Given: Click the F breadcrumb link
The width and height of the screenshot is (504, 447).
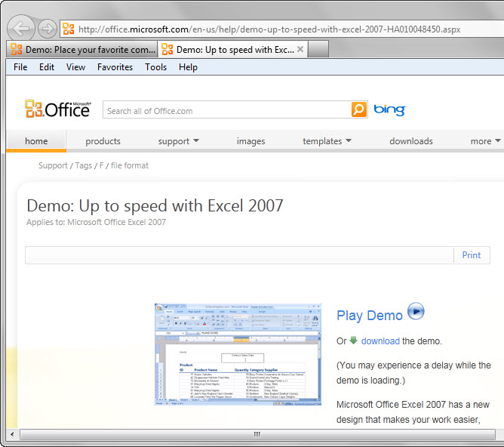Looking at the screenshot, I should [102, 165].
